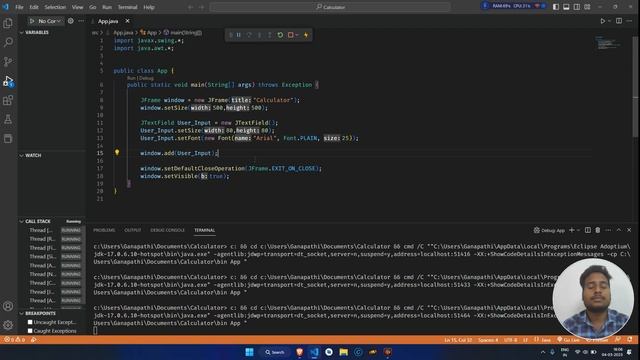The image size is (640, 360).
Task: Toggle Caught Exceptions breakpoint checkbox
Action: click(30, 331)
